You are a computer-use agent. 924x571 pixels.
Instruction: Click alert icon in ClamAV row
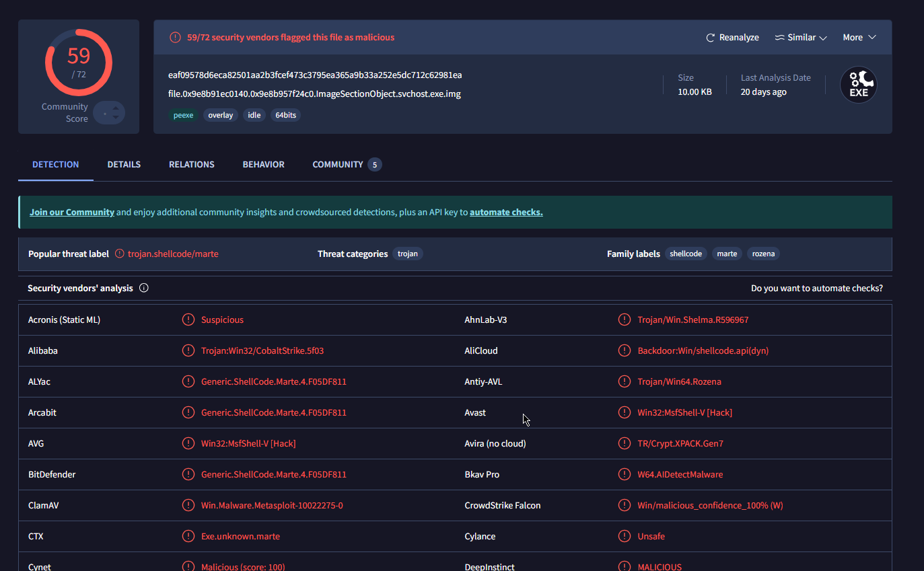188,505
